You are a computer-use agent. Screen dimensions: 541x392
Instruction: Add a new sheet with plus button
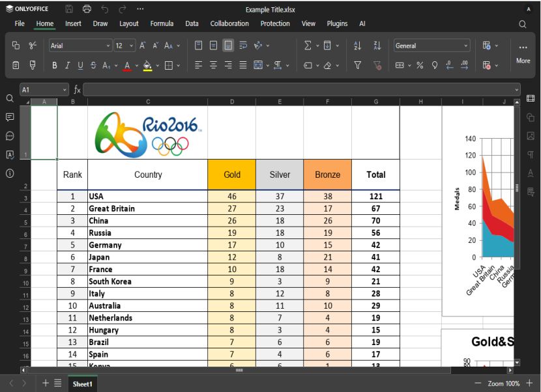coord(45,383)
